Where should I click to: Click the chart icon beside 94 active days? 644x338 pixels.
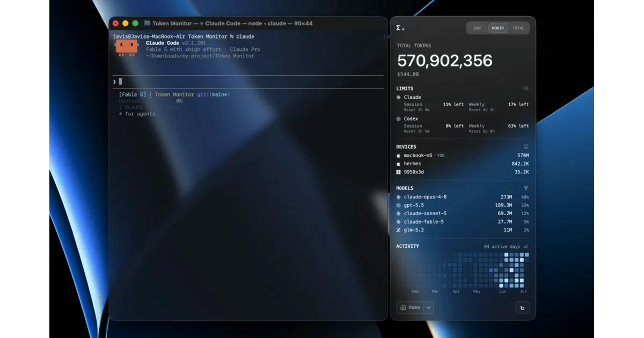pos(526,247)
